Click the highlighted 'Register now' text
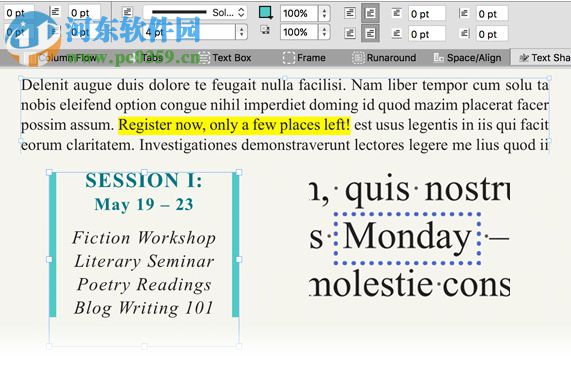 (x=234, y=125)
